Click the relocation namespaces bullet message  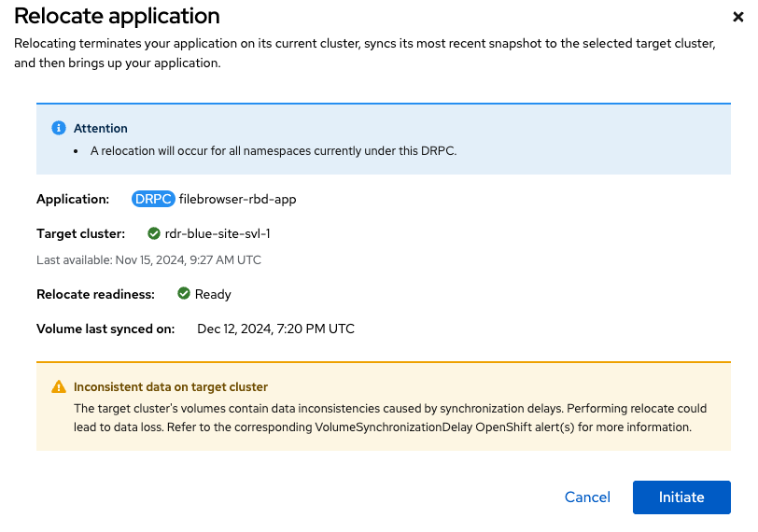point(273,150)
